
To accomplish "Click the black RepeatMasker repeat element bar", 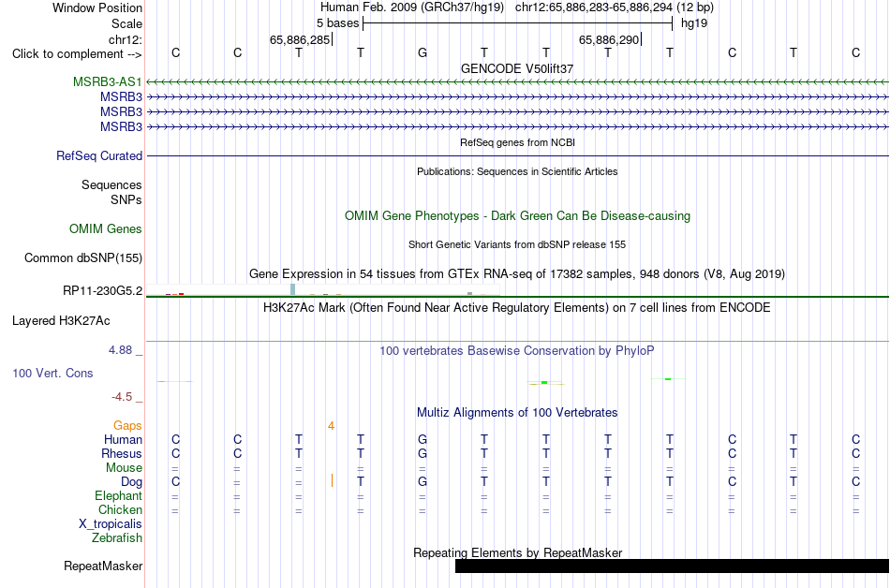I will [x=672, y=566].
